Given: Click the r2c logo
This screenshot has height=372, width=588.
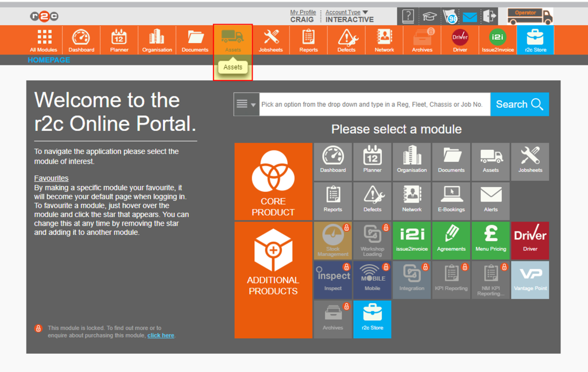Looking at the screenshot, I should click(x=44, y=16).
